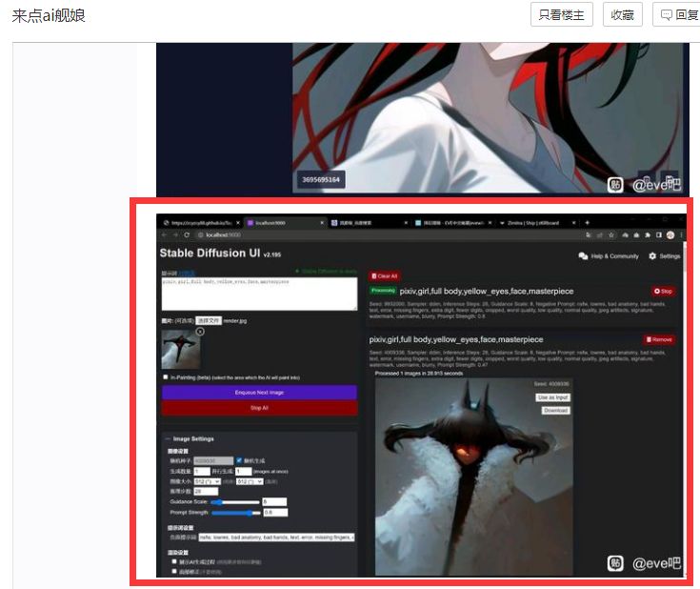This screenshot has width=700, height=589.
Task: Click the translate icon in address bar
Action: tap(589, 235)
